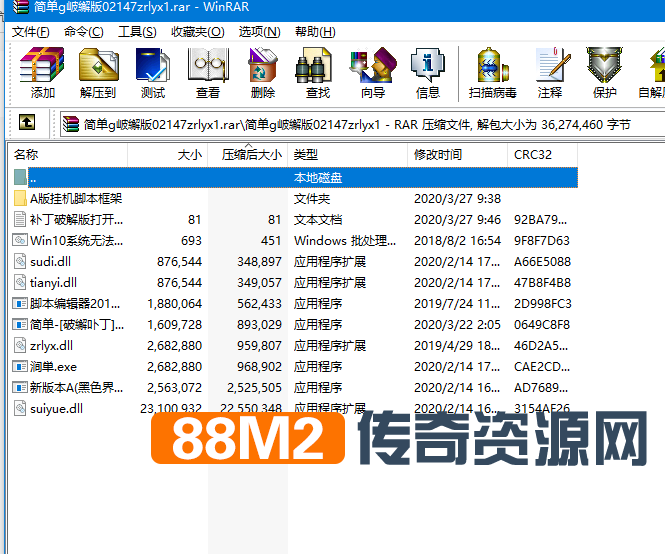
Task: Open the Favorites (收藏夹) menu
Action: click(x=198, y=32)
